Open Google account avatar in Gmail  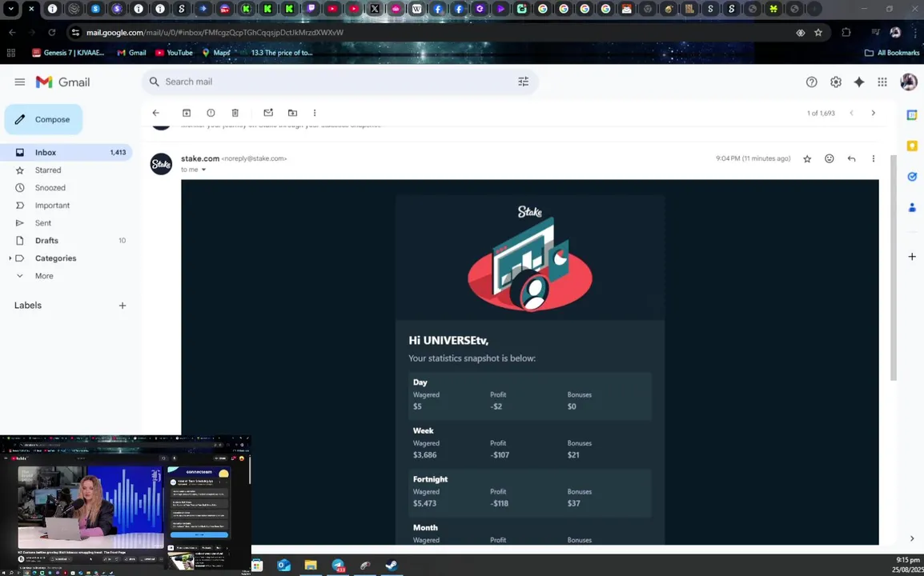click(x=909, y=82)
